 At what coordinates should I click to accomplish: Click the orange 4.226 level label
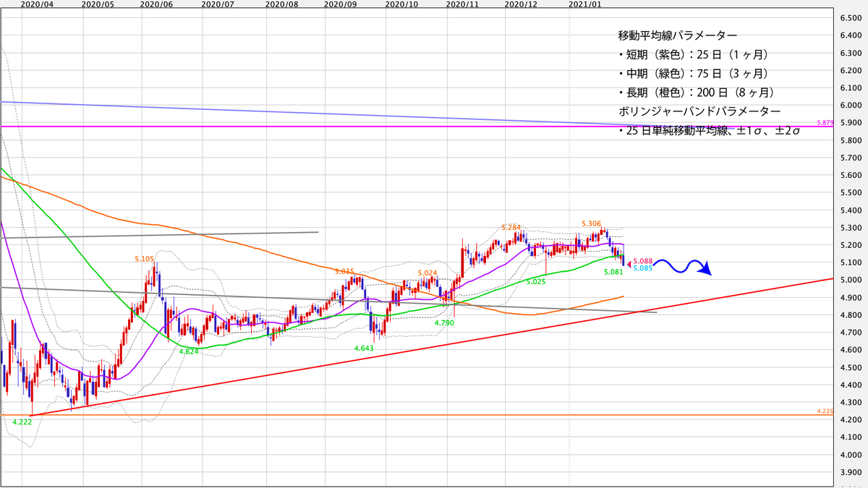(825, 411)
